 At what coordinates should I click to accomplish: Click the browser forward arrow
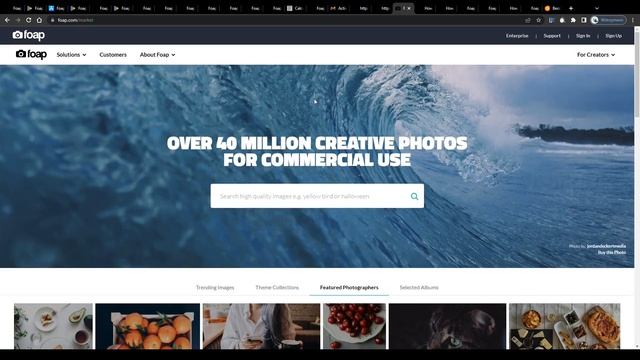click(18, 20)
